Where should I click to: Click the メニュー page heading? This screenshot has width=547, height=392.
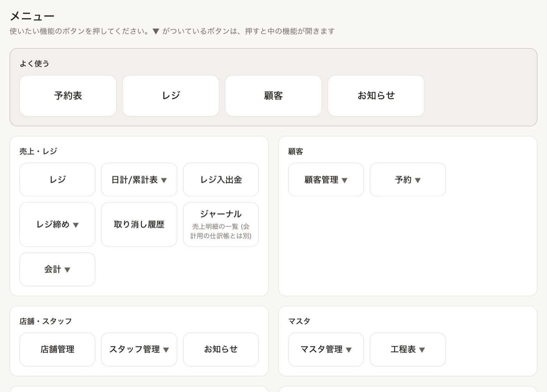[x=32, y=16]
